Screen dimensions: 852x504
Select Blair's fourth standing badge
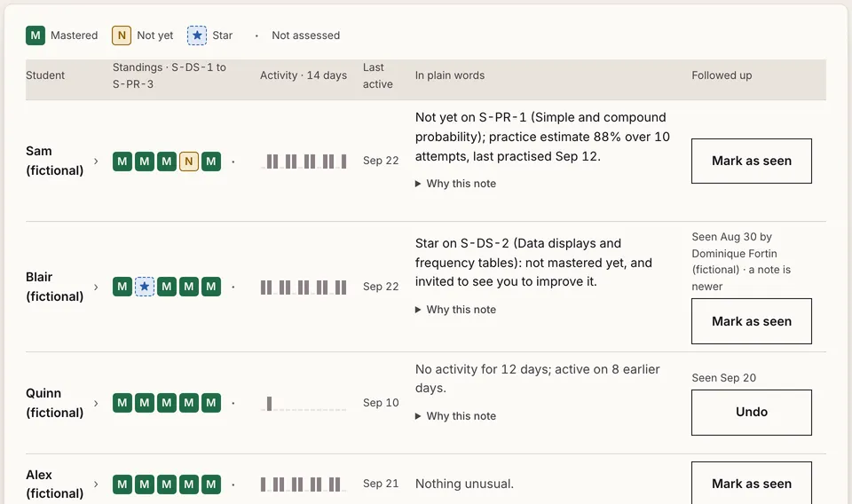pos(189,287)
